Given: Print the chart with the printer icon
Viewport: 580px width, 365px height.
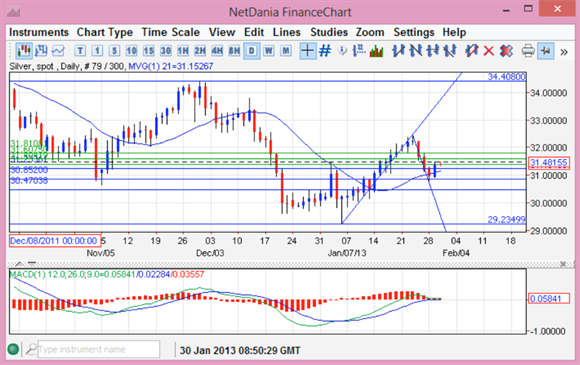Looking at the screenshot, I should tap(528, 51).
